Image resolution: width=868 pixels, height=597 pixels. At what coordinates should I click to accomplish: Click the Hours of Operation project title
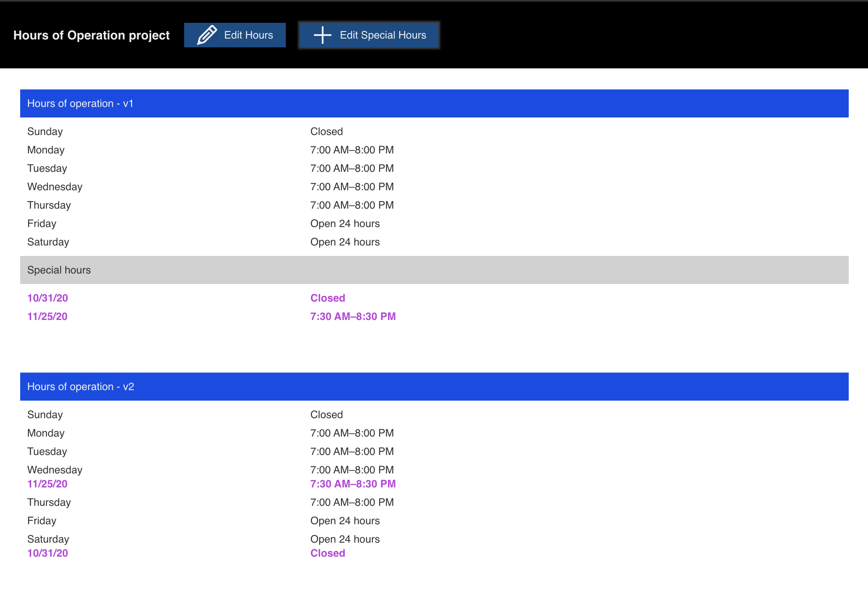click(91, 35)
